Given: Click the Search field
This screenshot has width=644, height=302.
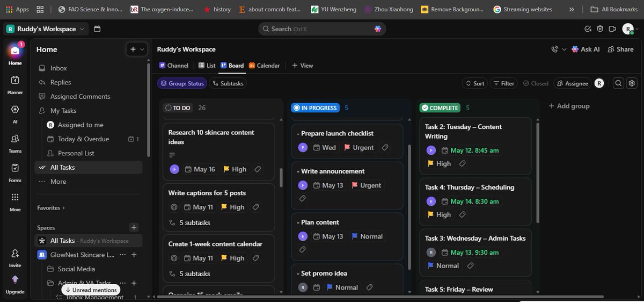Looking at the screenshot, I should tap(322, 29).
